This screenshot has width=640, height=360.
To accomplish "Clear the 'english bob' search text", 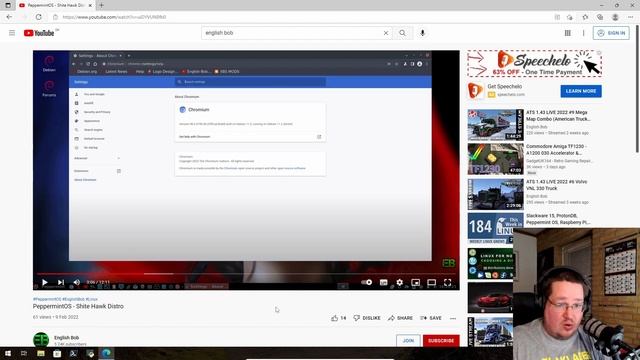I will 386,33.
